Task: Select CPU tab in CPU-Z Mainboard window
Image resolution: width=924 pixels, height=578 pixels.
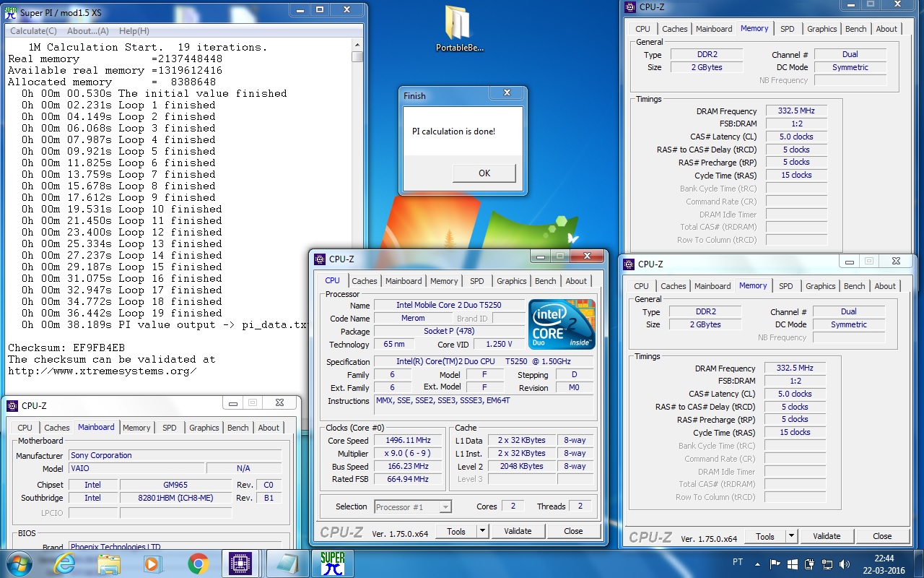Action: coord(25,428)
